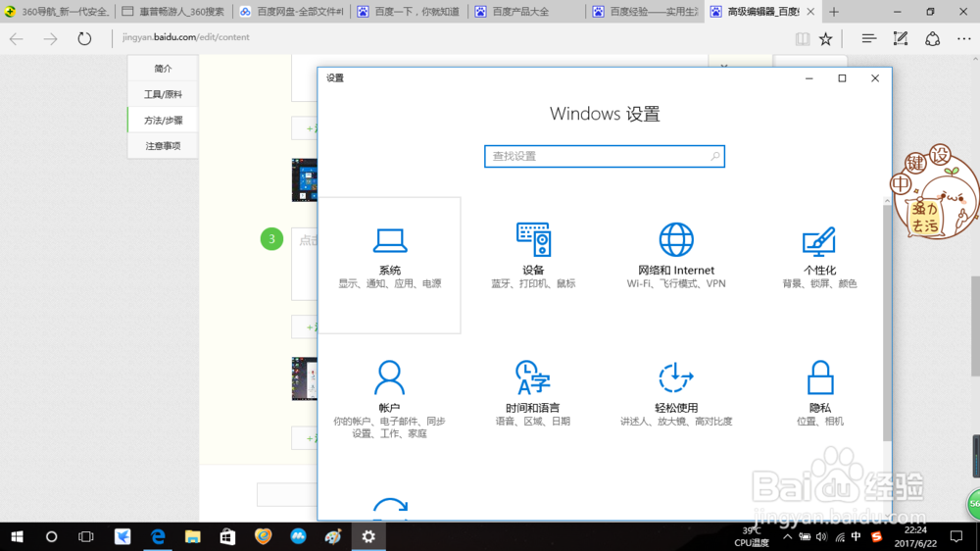Open Cortana circle on the taskbar
Image resolution: width=980 pixels, height=551 pixels.
coord(51,536)
